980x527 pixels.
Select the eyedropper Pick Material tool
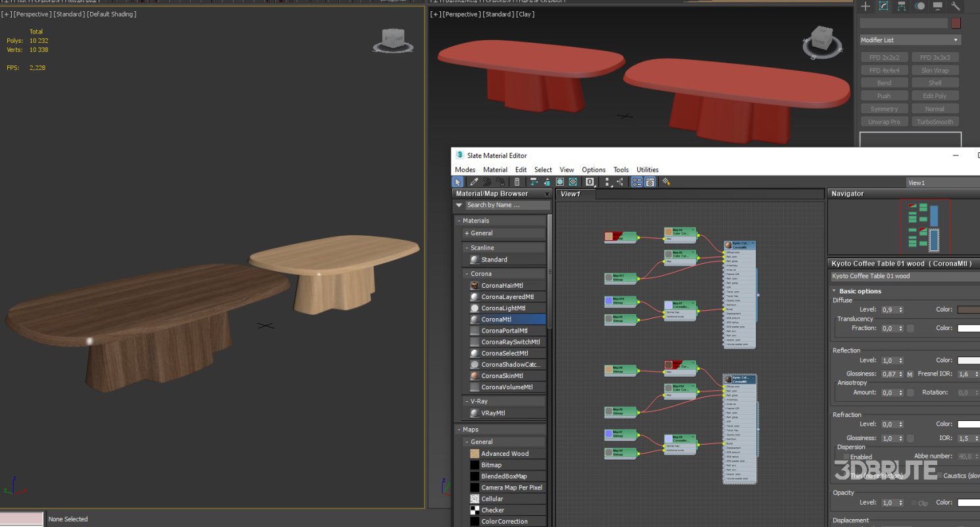click(x=473, y=182)
